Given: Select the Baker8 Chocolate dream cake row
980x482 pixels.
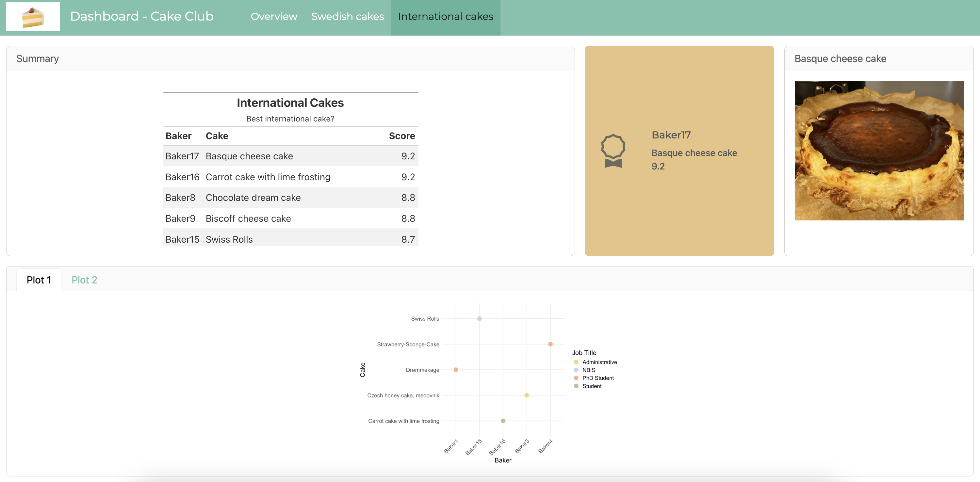Looking at the screenshot, I should (x=290, y=198).
